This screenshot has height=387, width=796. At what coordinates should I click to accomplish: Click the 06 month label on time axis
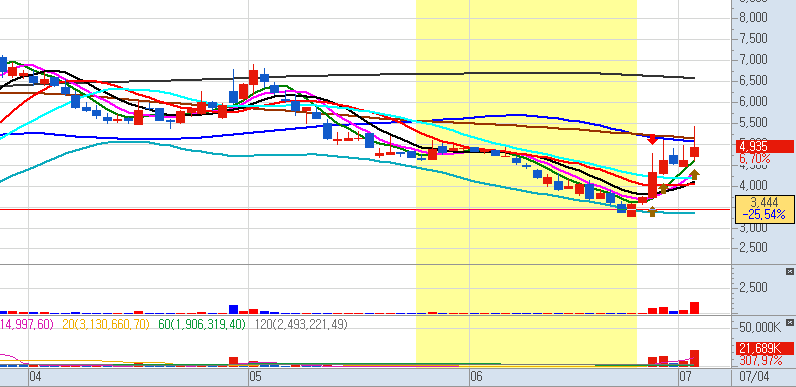click(476, 377)
